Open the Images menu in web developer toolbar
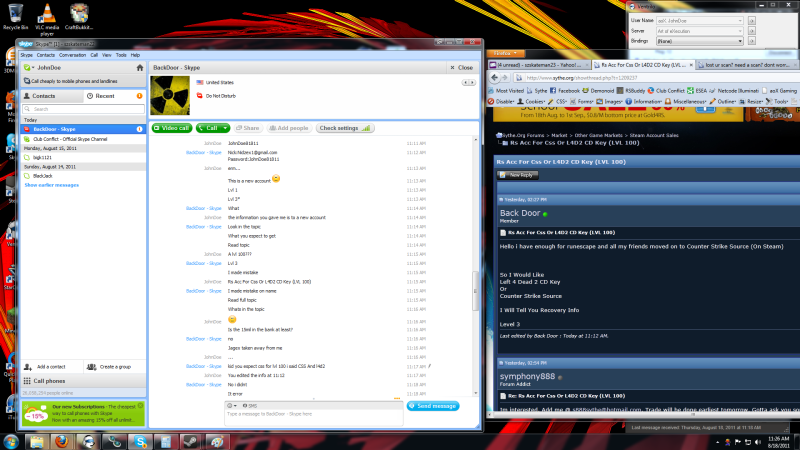The width and height of the screenshot is (800, 450). 609,102
